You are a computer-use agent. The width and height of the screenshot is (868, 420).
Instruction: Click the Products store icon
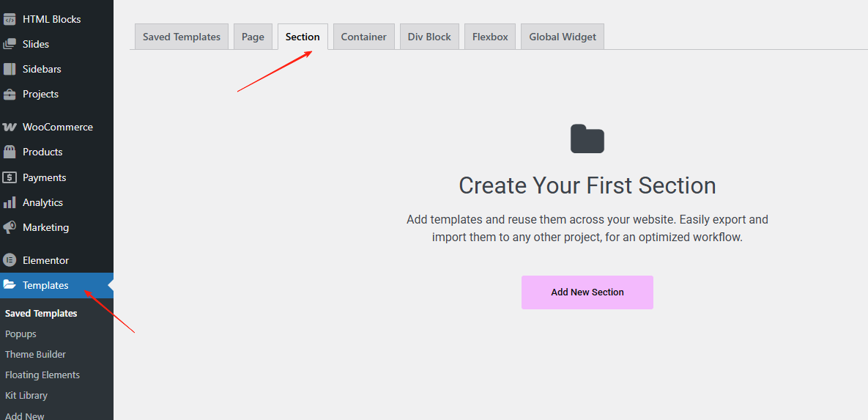click(x=10, y=152)
